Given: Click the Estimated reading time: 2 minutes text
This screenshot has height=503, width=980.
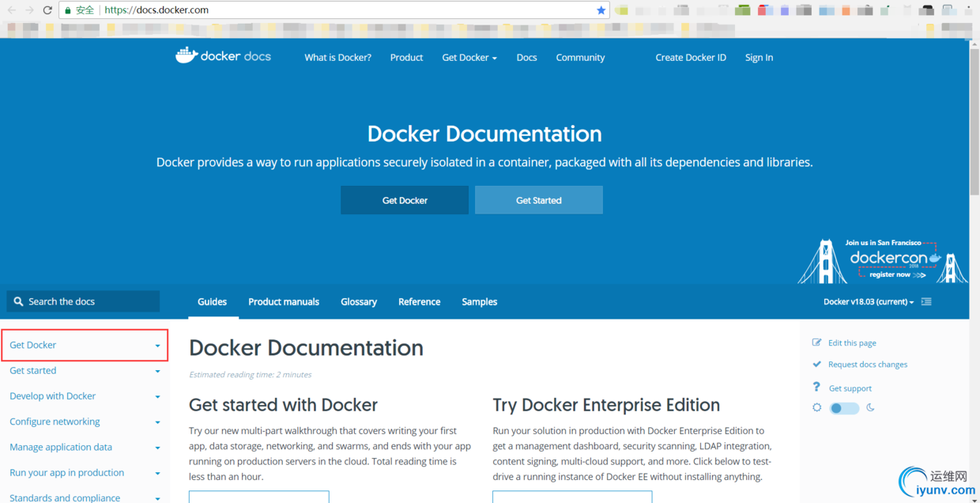Looking at the screenshot, I should click(x=250, y=375).
